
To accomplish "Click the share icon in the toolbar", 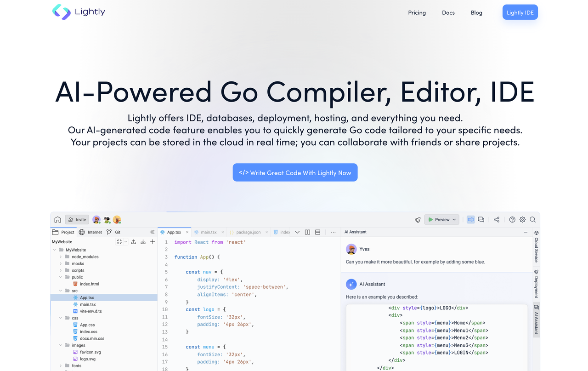I will 497,220.
